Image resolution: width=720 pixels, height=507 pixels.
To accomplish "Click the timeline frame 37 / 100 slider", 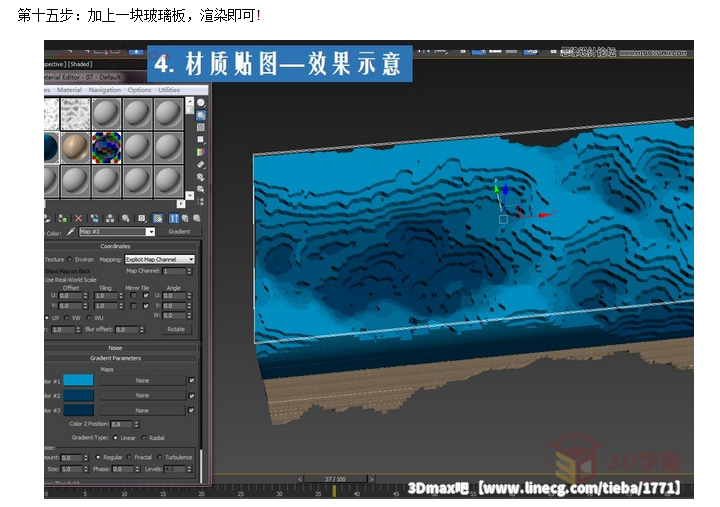I will click(335, 479).
